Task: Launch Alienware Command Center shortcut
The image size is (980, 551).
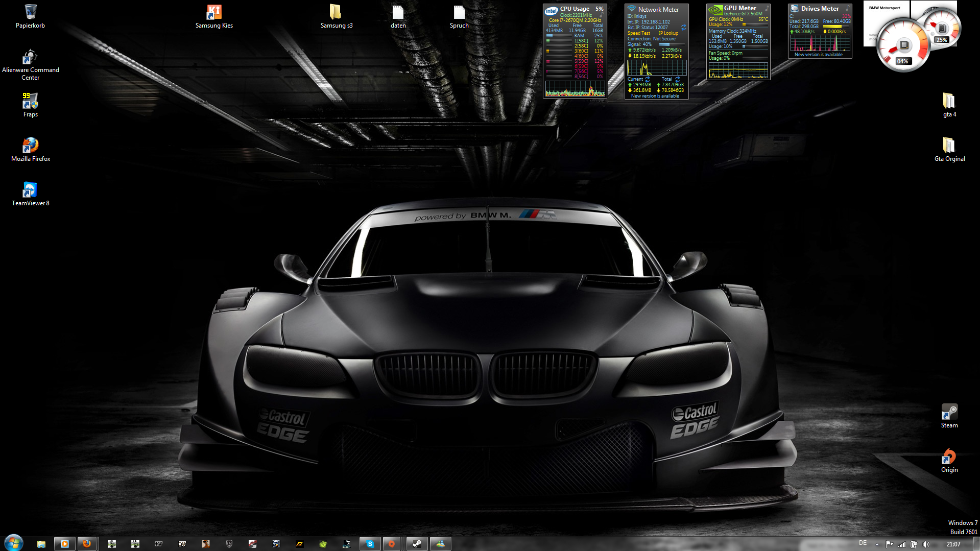Action: (30, 64)
